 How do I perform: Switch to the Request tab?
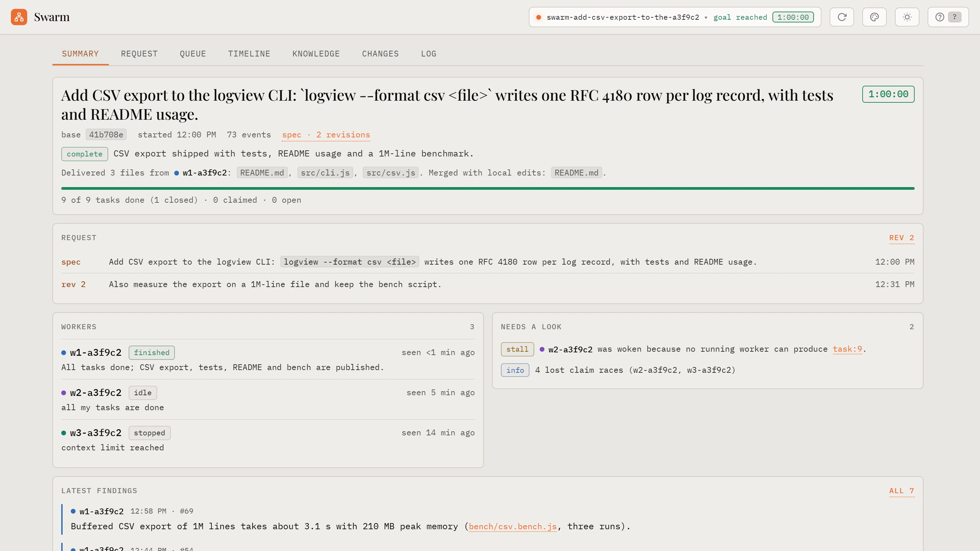coord(139,54)
